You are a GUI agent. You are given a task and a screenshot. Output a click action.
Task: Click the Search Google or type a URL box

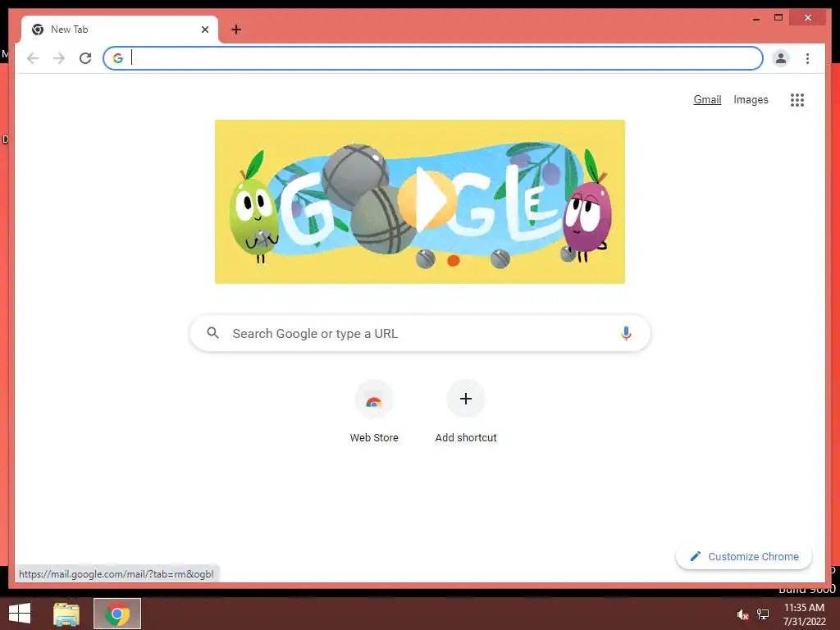[x=420, y=333]
